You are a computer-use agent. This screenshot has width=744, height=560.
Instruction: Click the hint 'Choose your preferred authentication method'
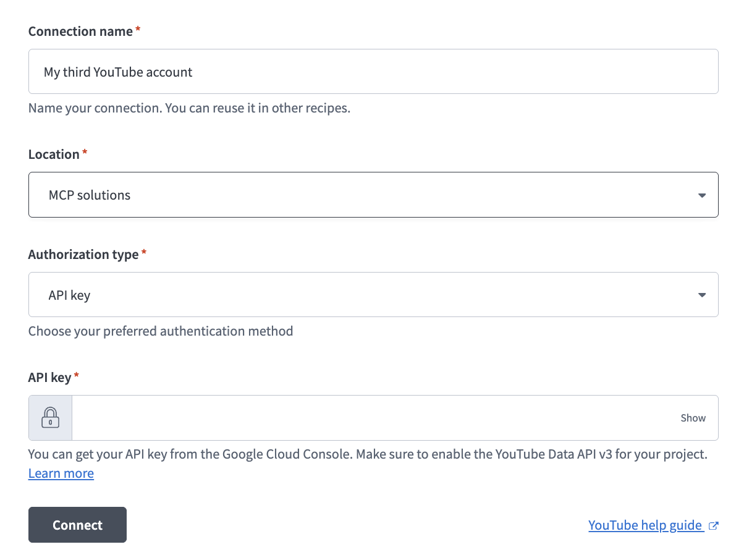pos(161,331)
